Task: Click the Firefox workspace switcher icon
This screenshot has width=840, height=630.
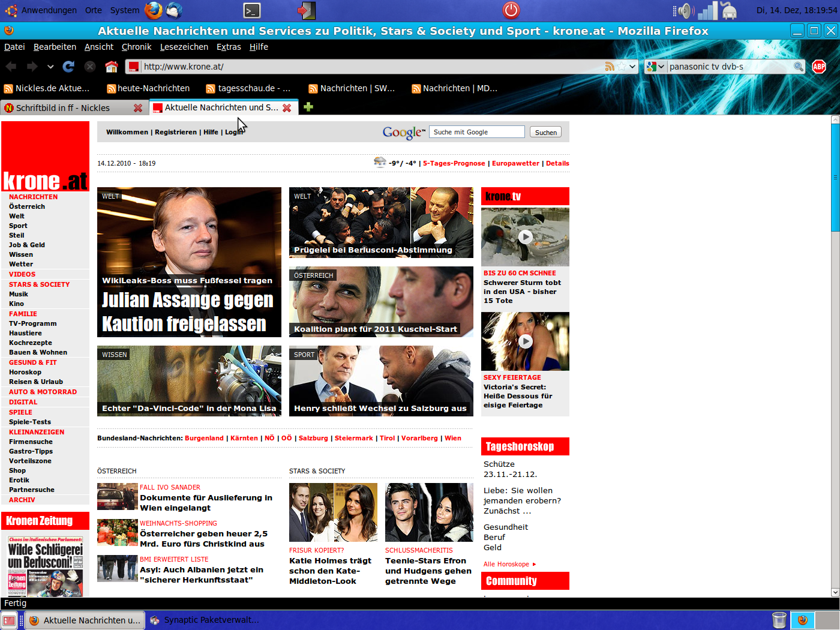Action: pos(802,620)
